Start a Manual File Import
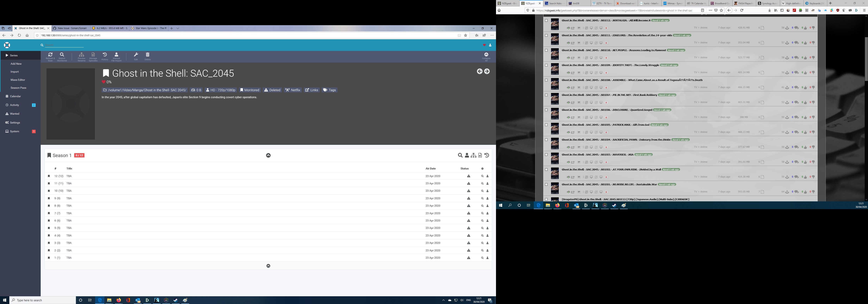868x304 pixels. [x=116, y=56]
